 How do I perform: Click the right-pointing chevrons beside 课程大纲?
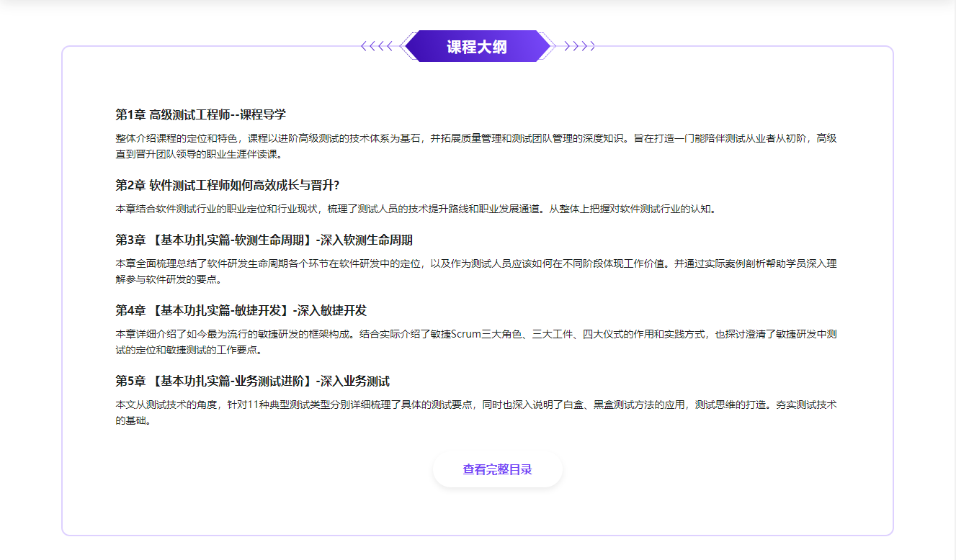(x=580, y=47)
